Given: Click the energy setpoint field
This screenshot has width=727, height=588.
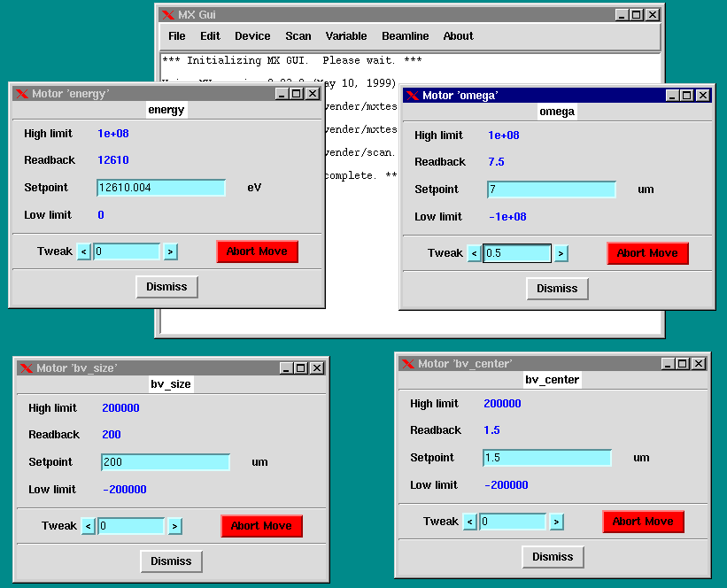Looking at the screenshot, I should tap(161, 188).
